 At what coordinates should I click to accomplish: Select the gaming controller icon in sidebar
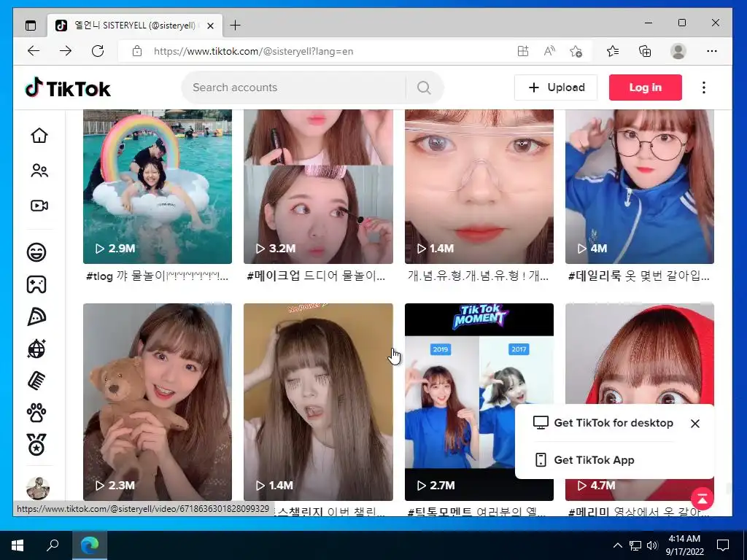tap(36, 284)
